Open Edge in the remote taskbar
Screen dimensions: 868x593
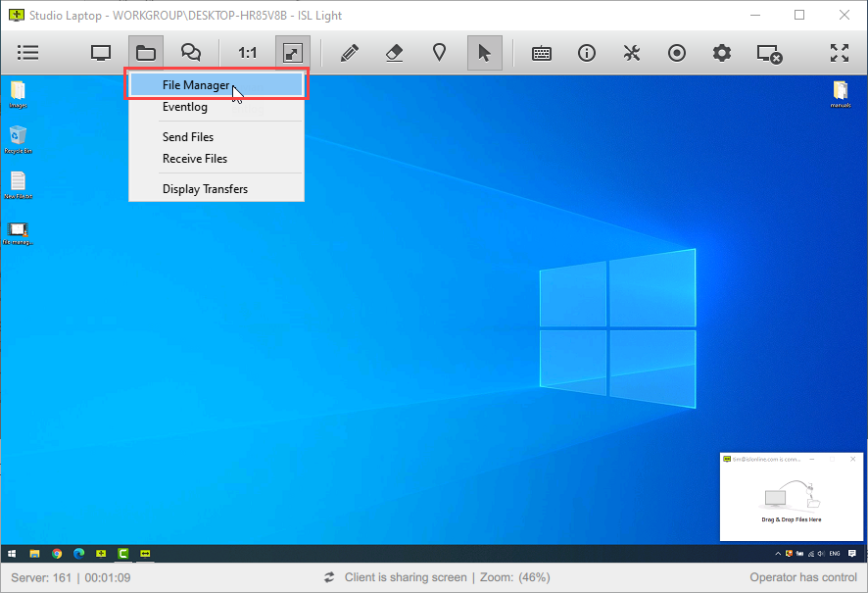click(x=78, y=553)
